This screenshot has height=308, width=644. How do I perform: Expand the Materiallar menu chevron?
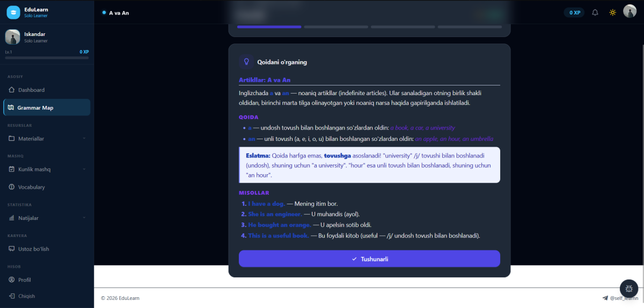(84, 139)
